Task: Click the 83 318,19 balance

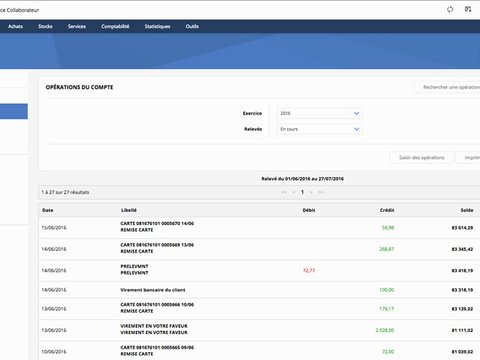Action: (x=462, y=290)
